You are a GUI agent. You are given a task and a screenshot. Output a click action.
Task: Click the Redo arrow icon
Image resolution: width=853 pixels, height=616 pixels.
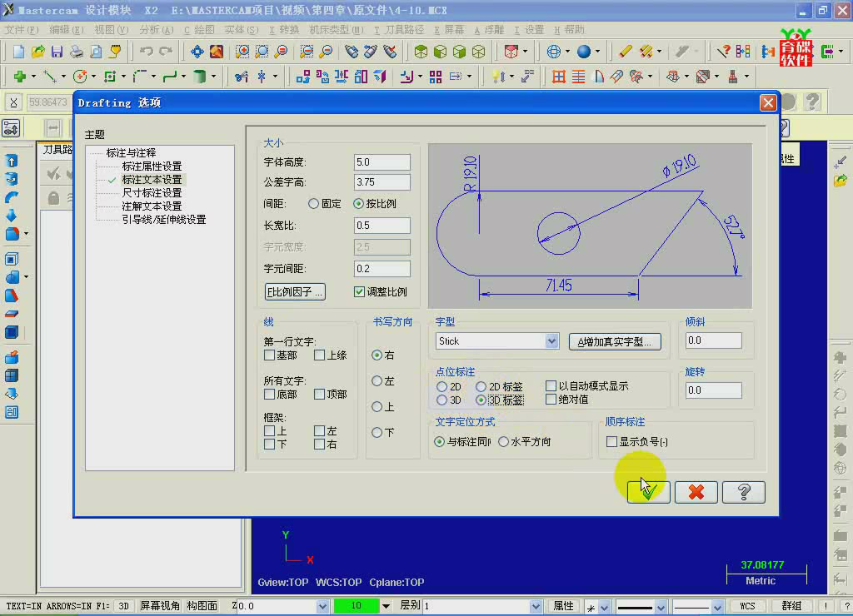click(x=166, y=52)
